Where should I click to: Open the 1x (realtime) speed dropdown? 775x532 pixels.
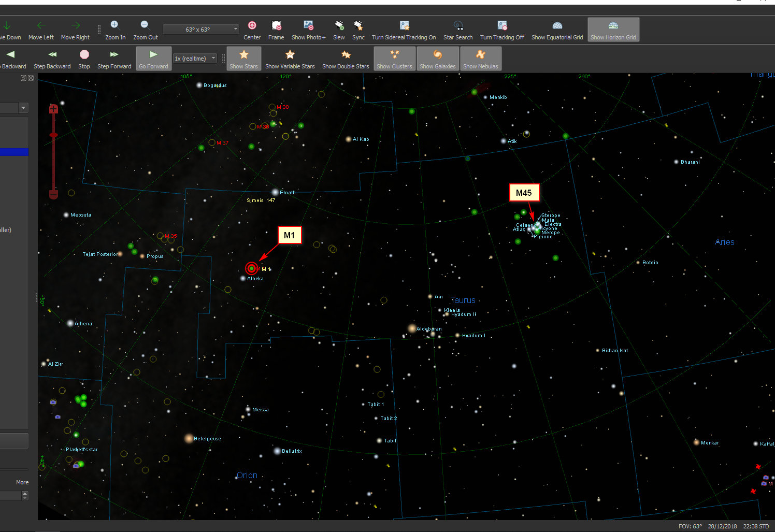(195, 59)
